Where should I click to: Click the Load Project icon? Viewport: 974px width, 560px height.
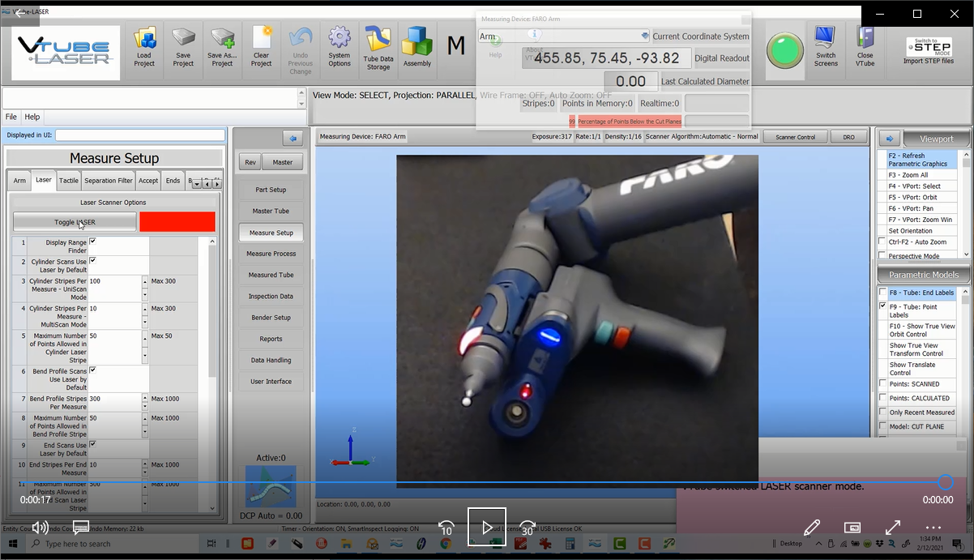click(x=144, y=50)
